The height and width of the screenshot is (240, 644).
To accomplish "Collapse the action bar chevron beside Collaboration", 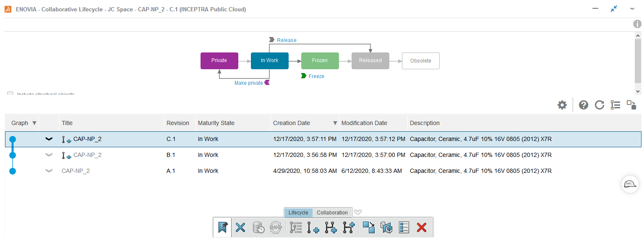I will coord(358,212).
